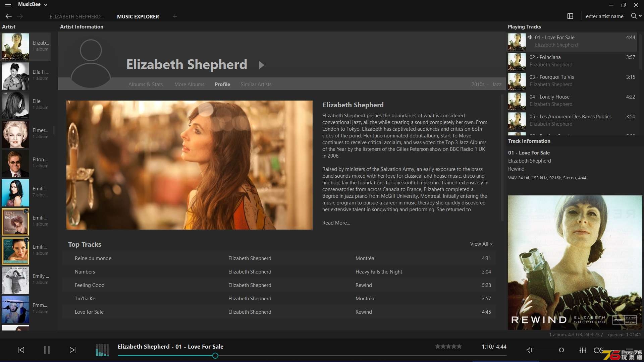The image size is (644, 362).
Task: Skip to the next track
Action: click(x=72, y=350)
